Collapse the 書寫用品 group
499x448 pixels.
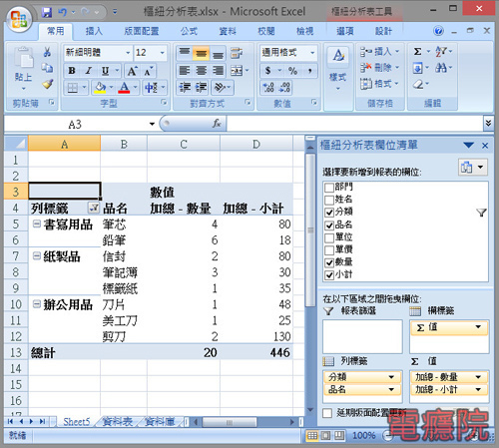[x=37, y=224]
